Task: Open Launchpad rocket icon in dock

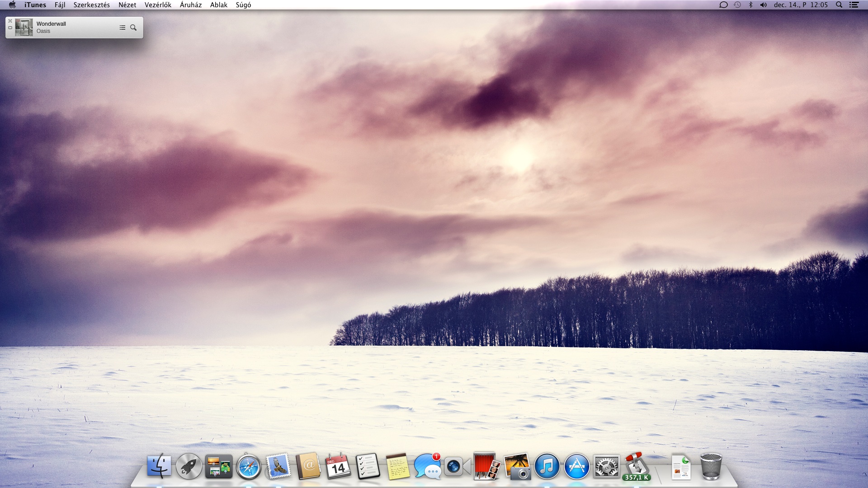Action: point(189,467)
